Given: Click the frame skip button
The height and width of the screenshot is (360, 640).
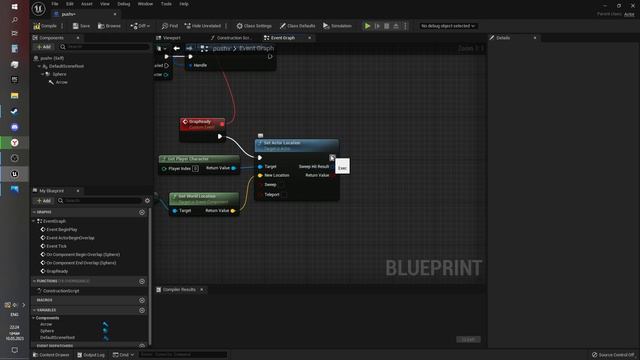Looking at the screenshot, I should point(377,26).
